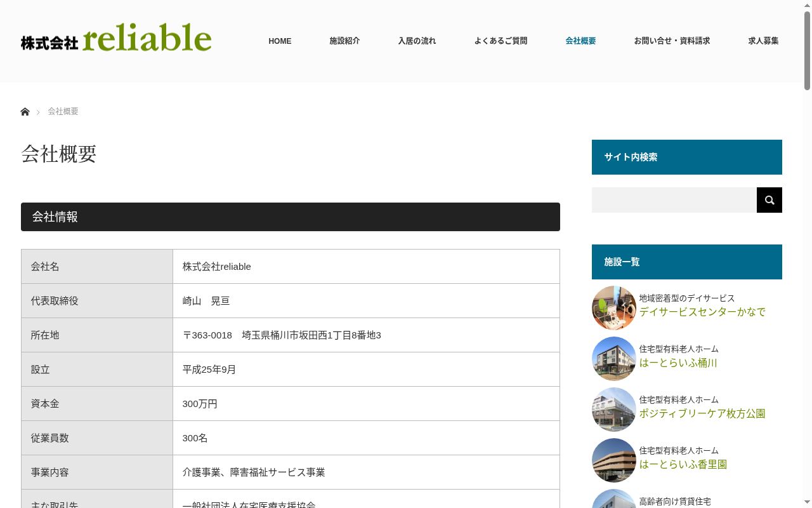This screenshot has width=812, height=508.
Task: Click the はーとらいふ桶川 building thumbnail
Action: pos(614,359)
